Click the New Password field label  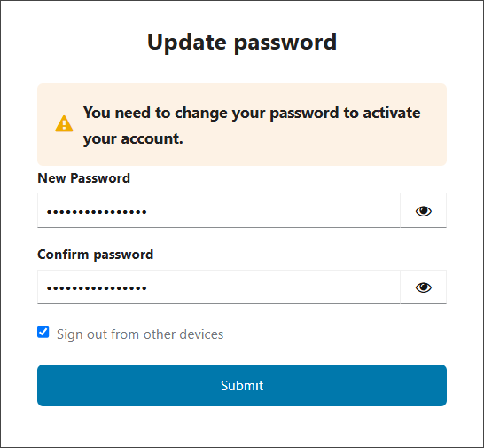pyautogui.click(x=83, y=178)
